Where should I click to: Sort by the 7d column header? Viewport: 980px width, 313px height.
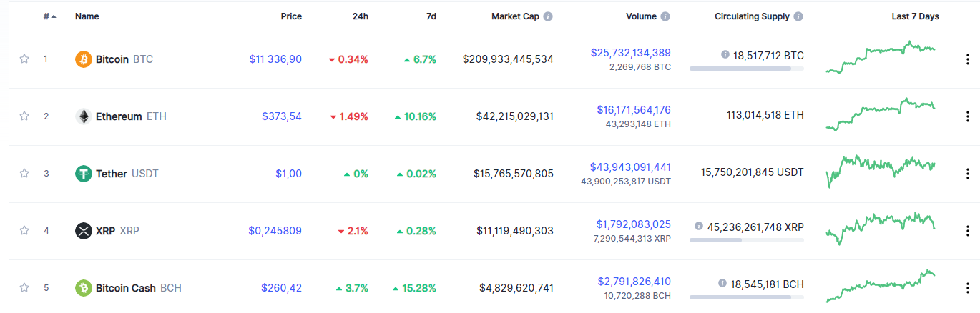pos(431,16)
